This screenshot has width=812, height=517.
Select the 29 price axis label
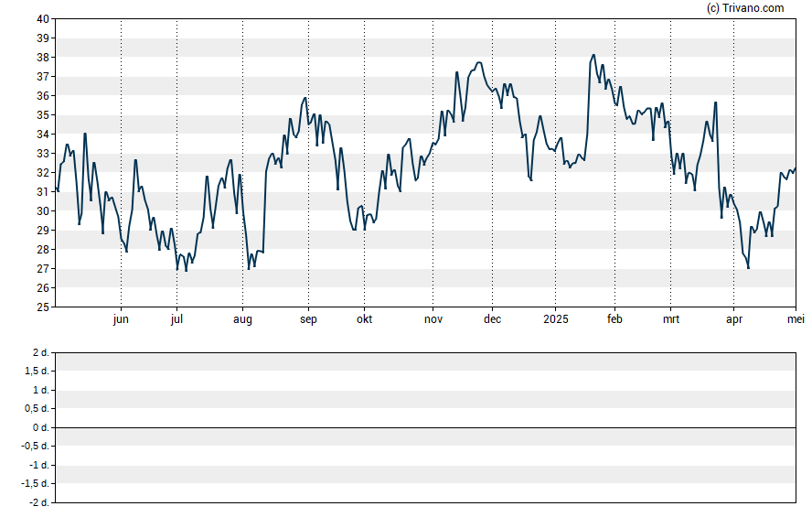pos(43,230)
